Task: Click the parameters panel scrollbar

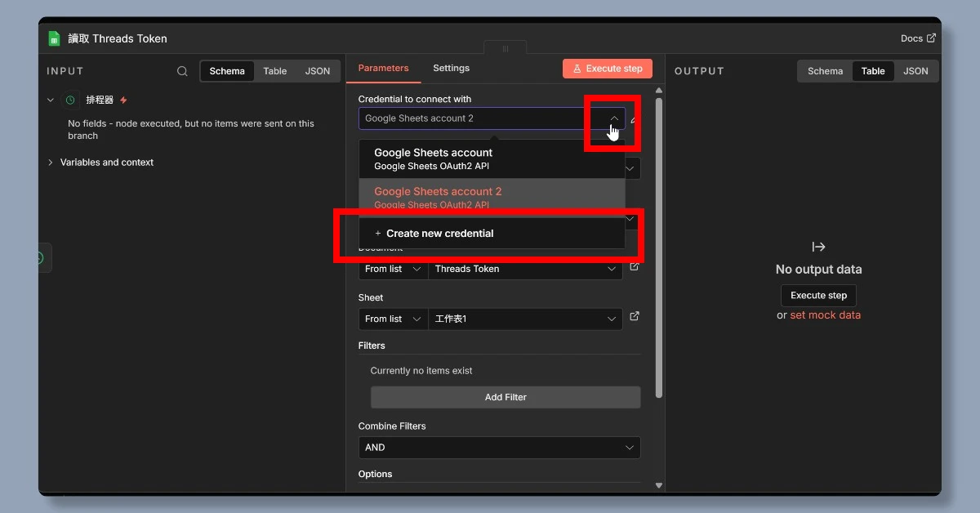Action: [659, 248]
